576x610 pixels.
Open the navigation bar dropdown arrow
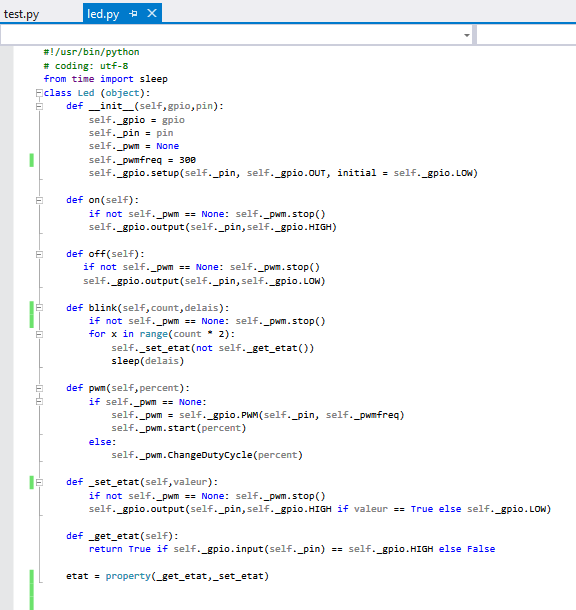(x=467, y=35)
